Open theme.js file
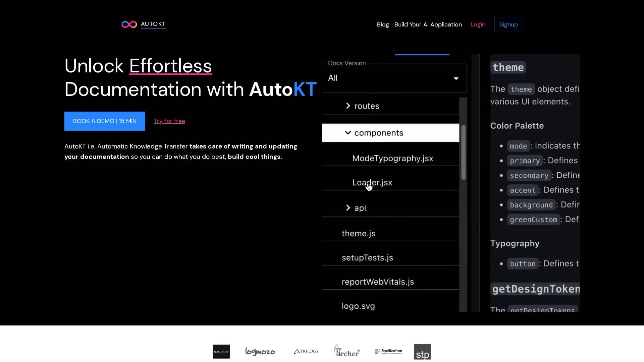644x362 pixels. (358, 233)
